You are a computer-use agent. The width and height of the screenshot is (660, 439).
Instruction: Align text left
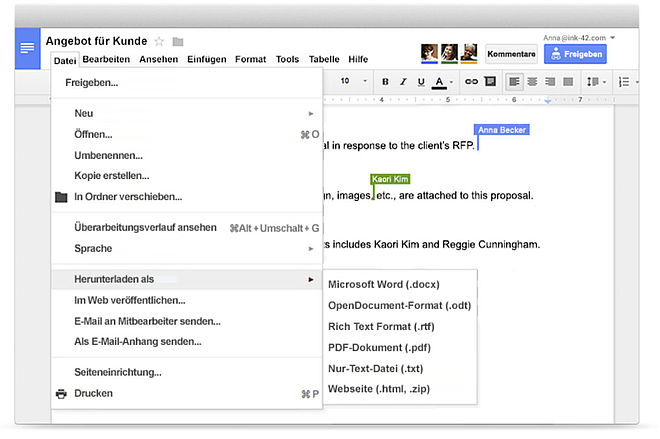514,82
